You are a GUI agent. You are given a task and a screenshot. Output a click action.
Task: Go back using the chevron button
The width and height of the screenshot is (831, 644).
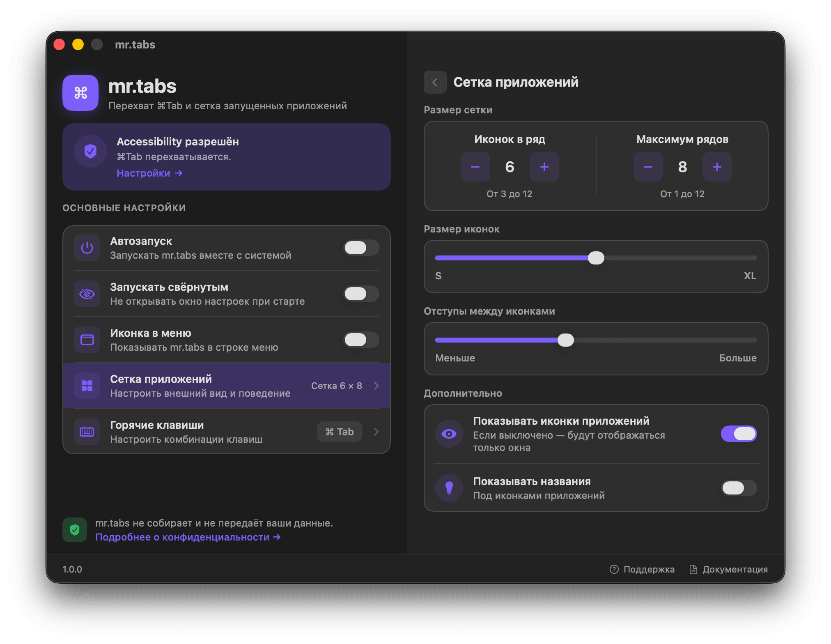(x=435, y=82)
